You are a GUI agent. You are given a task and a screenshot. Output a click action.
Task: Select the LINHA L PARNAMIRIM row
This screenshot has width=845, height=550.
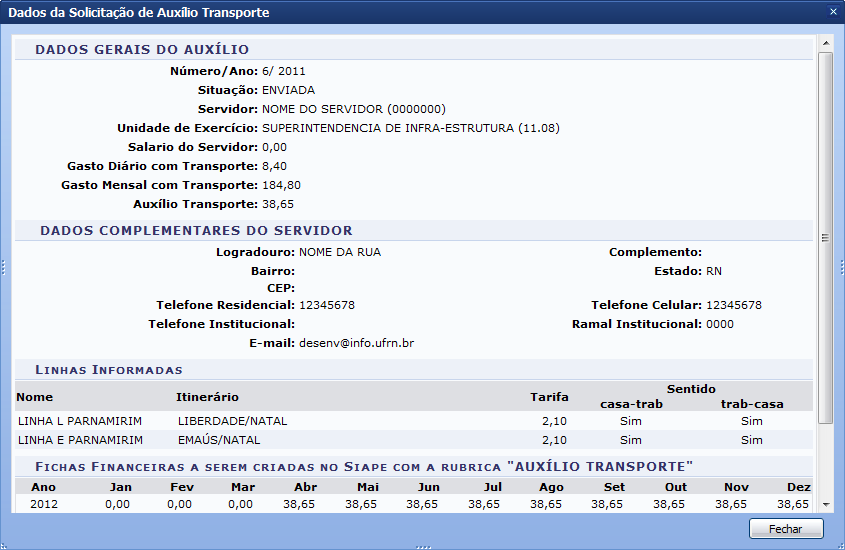pos(80,421)
